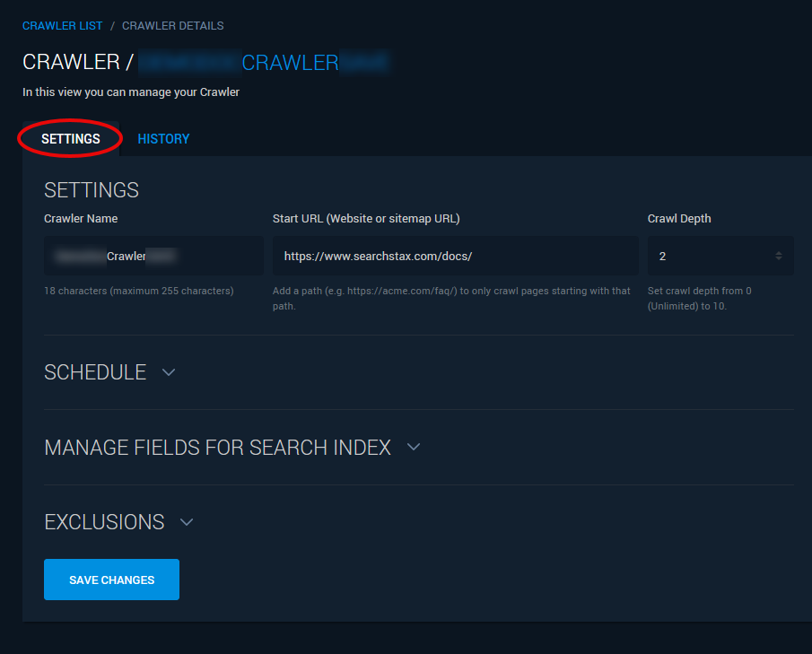Go back to Crawler List breadcrumb
This screenshot has width=812, height=654.
click(x=62, y=26)
